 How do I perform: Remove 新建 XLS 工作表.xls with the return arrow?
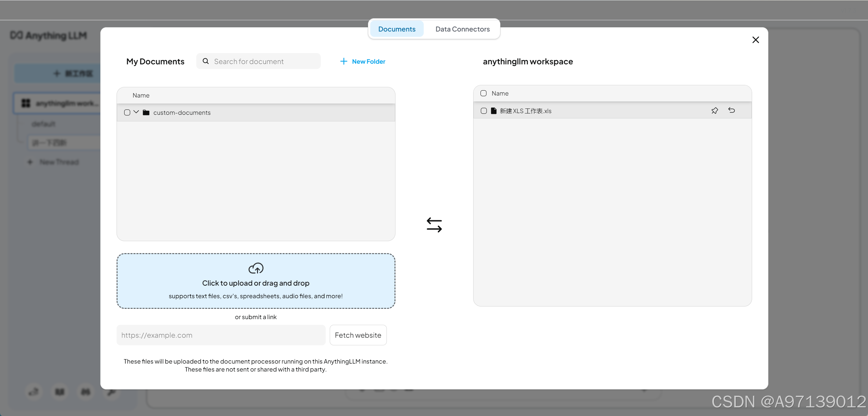click(731, 110)
